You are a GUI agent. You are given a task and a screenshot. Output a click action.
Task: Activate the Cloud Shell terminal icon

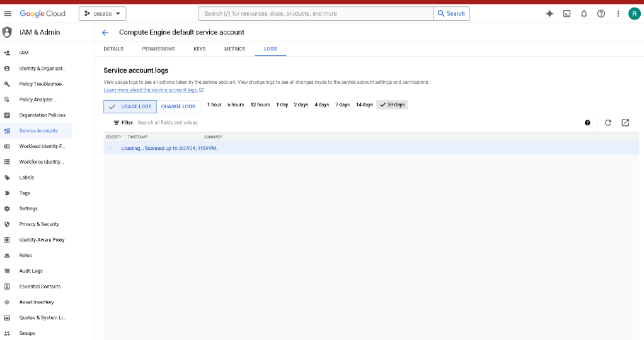(566, 14)
